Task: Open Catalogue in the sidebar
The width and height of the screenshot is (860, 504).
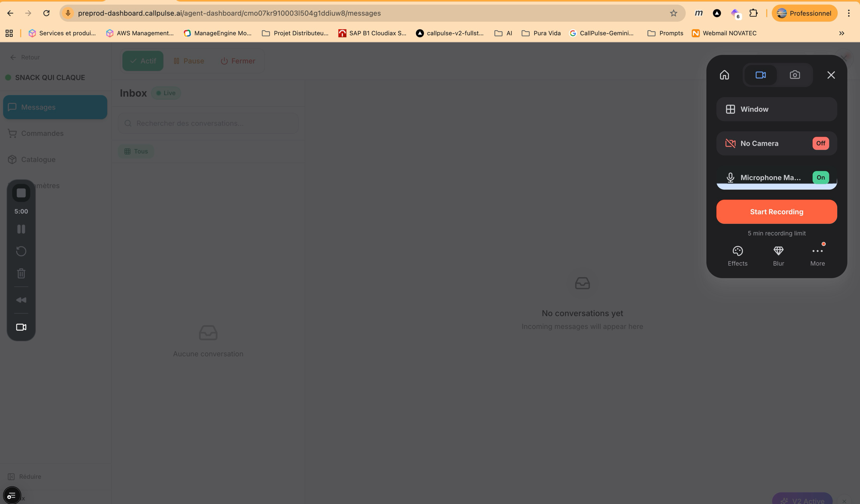Action: click(x=38, y=160)
